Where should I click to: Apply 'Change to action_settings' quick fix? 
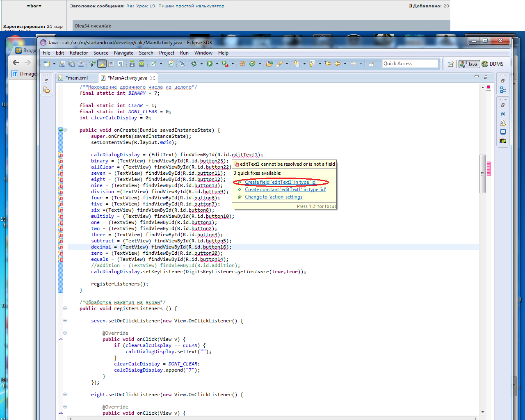coord(274,197)
